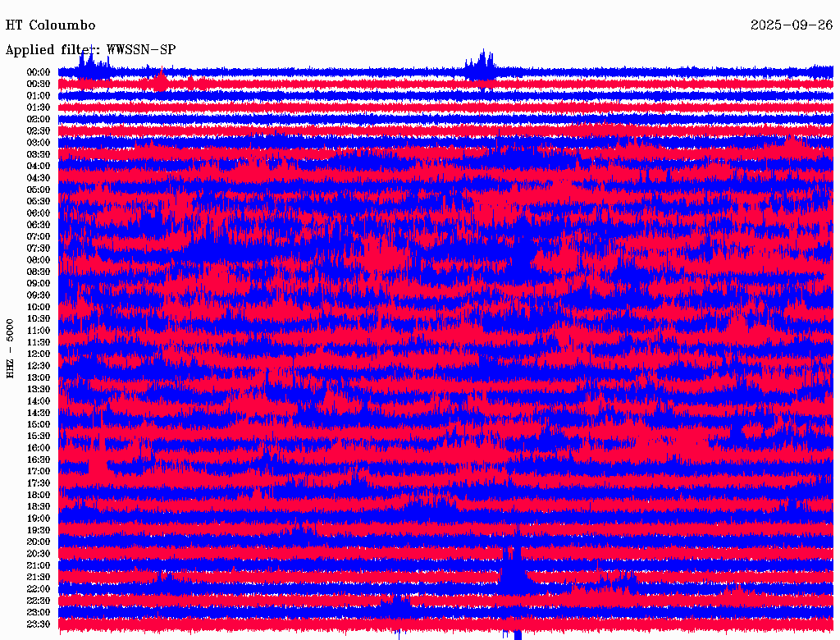Select the 04:00 time row label
The image size is (840, 640).
[x=39, y=167]
